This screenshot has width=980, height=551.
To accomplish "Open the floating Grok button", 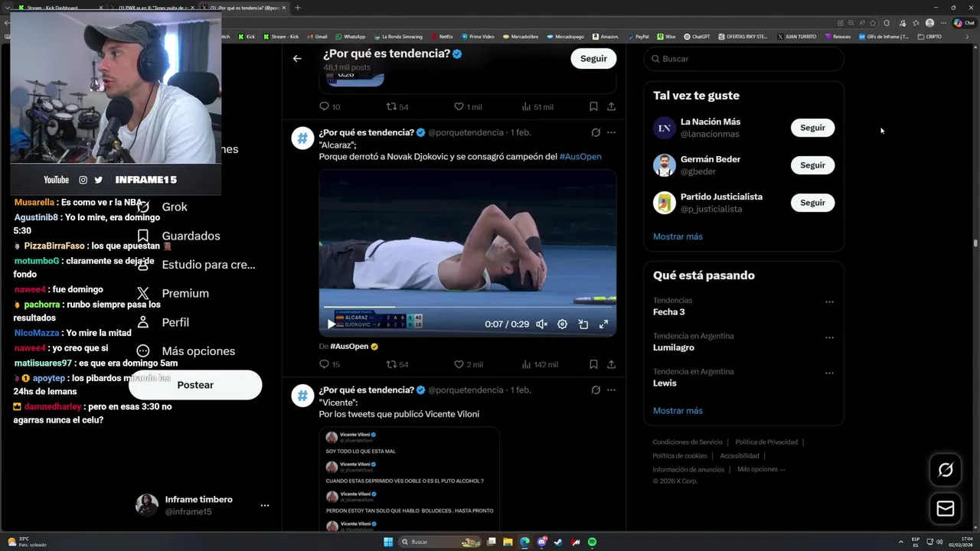I will click(x=946, y=470).
